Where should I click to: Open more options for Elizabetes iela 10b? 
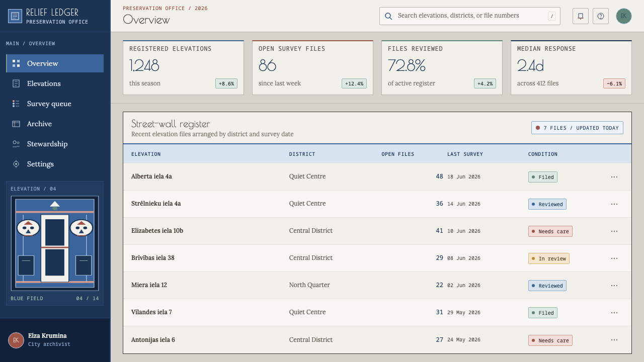[x=614, y=231]
